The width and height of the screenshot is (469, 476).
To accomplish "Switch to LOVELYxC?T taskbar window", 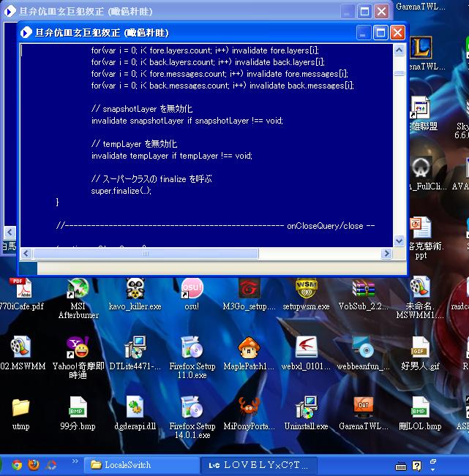I will pos(259,465).
